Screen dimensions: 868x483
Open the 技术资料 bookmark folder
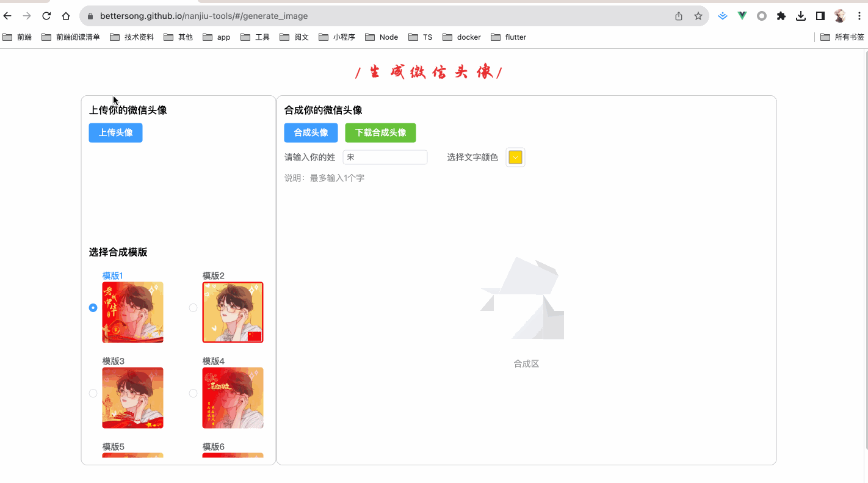click(132, 37)
